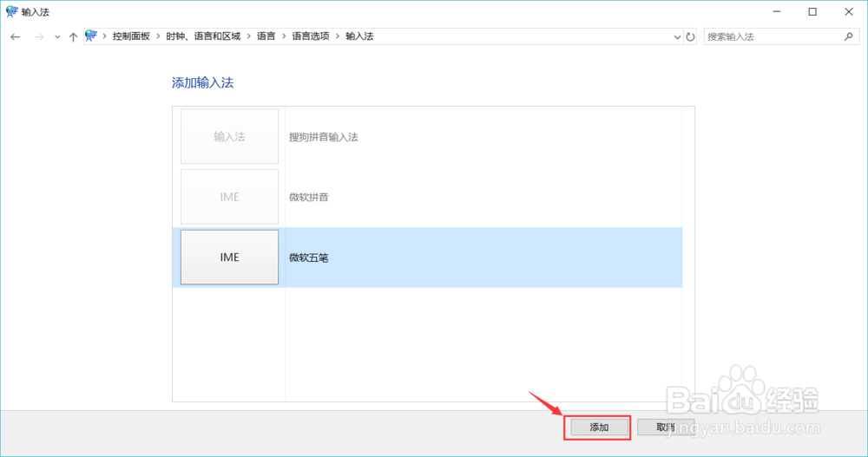Click the 取消 button
The height and width of the screenshot is (457, 868).
pyautogui.click(x=666, y=428)
